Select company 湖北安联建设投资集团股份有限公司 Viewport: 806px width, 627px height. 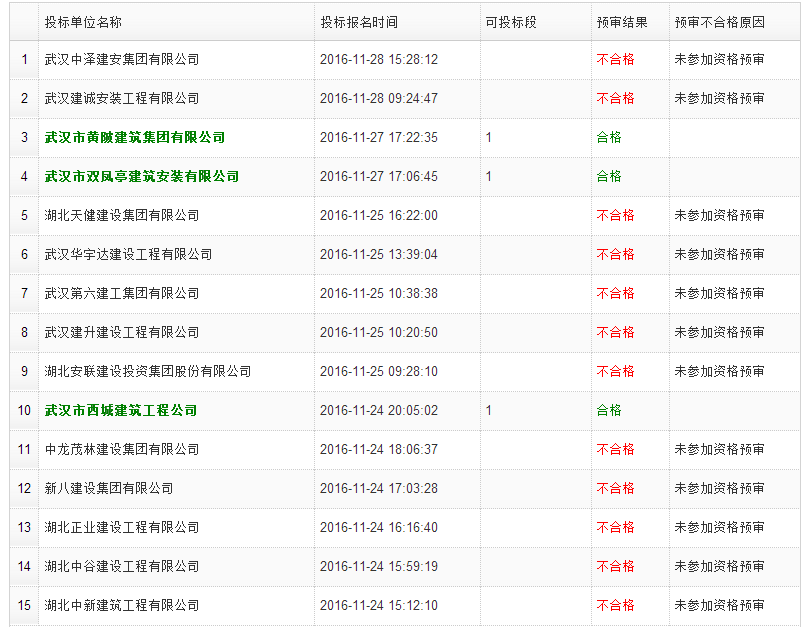pos(148,371)
